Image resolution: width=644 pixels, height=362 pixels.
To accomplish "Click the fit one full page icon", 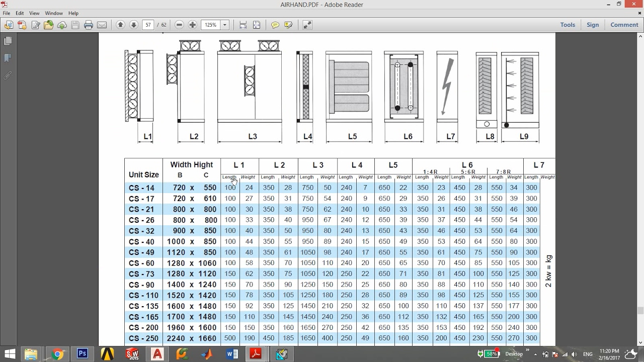I will point(257,25).
